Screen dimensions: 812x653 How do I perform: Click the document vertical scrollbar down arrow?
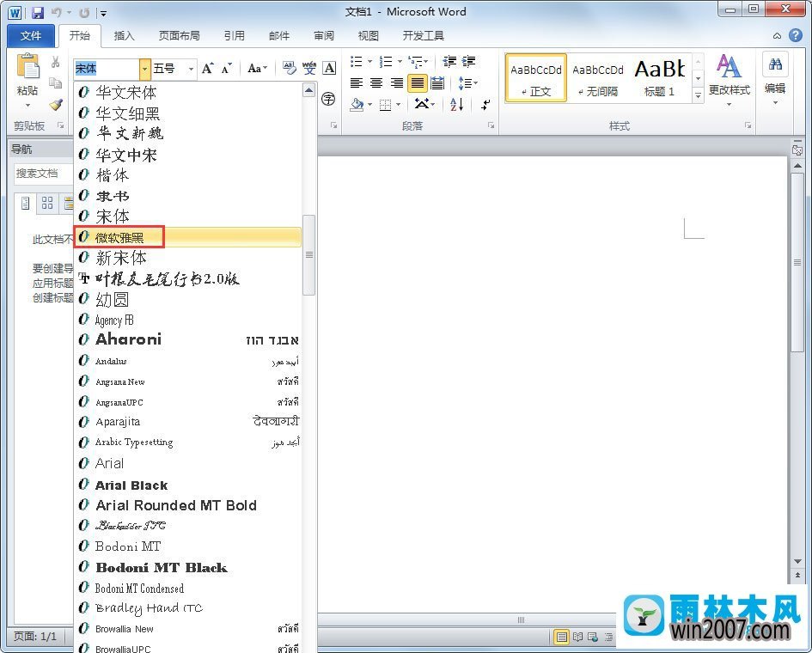point(797,562)
